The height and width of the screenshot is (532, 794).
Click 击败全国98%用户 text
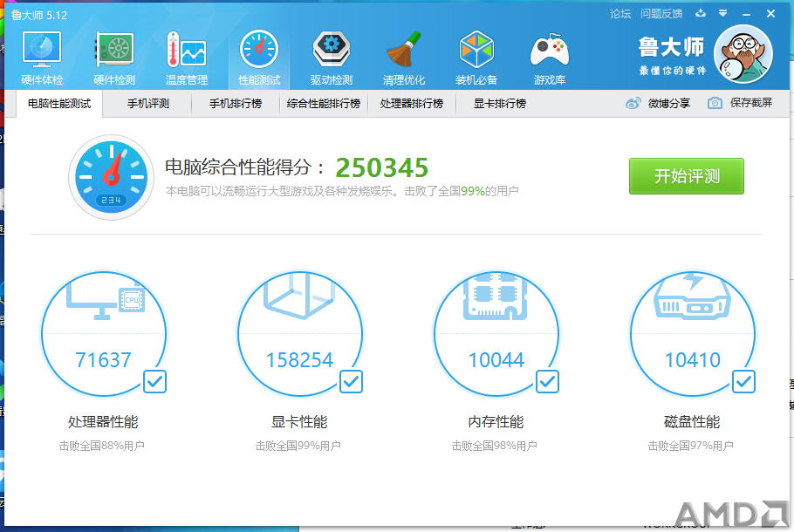click(x=494, y=446)
